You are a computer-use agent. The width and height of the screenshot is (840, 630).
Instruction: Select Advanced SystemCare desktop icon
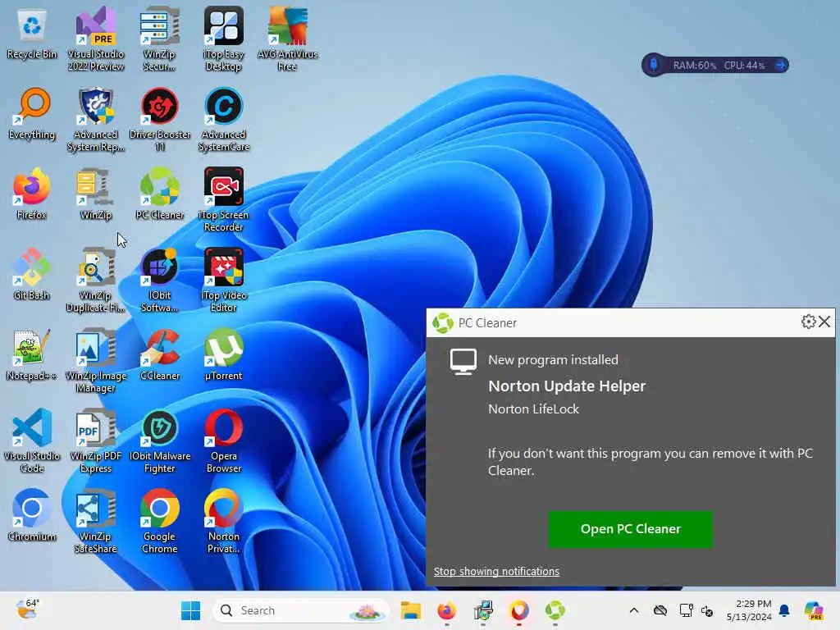click(x=223, y=119)
